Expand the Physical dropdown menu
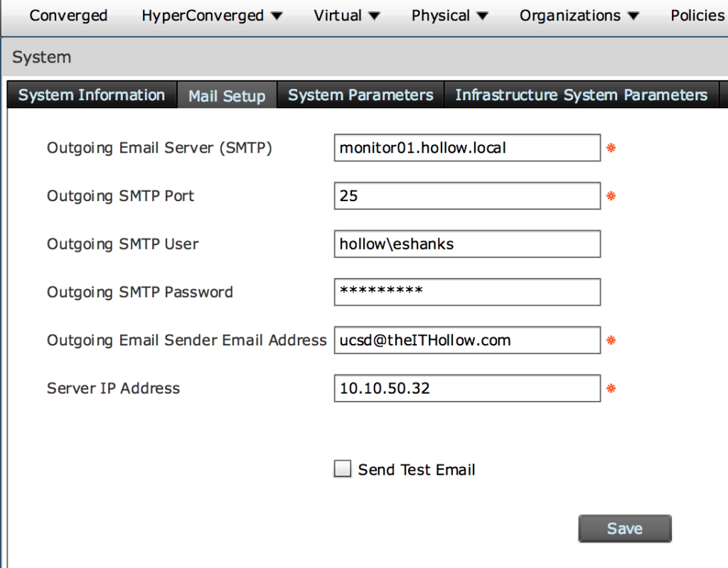The image size is (728, 568). point(450,16)
